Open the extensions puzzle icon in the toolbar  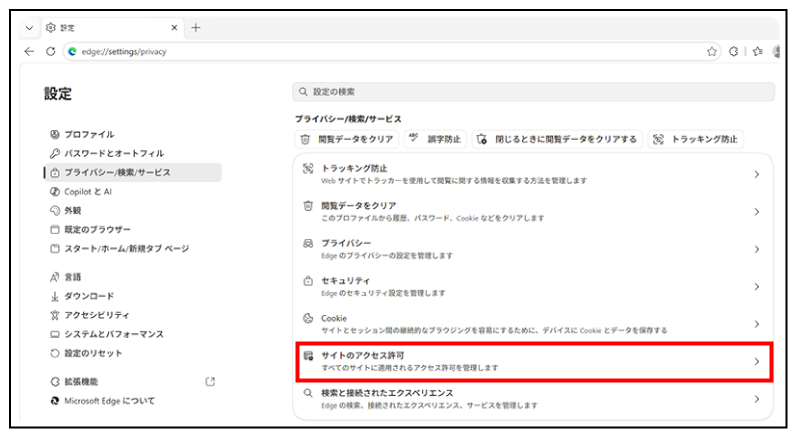[x=734, y=51]
